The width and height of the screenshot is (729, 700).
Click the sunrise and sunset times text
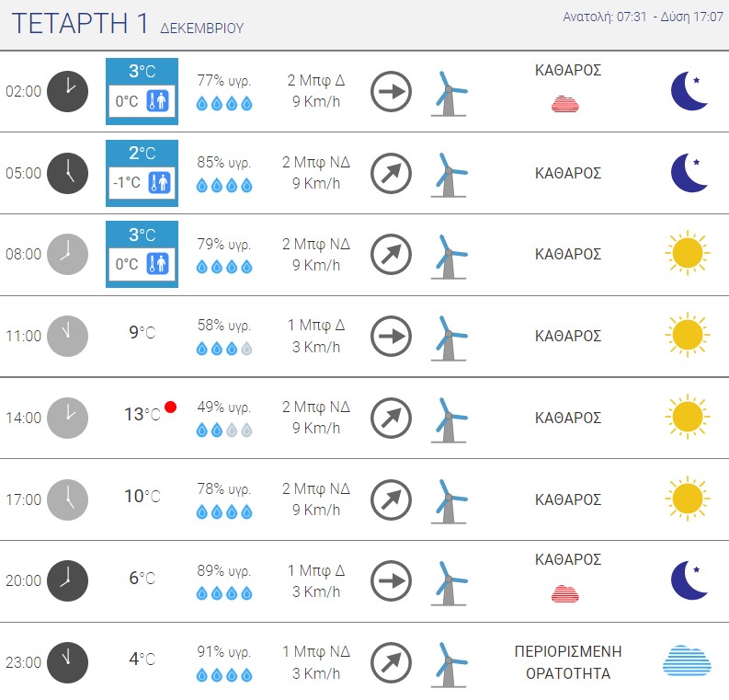click(x=641, y=17)
